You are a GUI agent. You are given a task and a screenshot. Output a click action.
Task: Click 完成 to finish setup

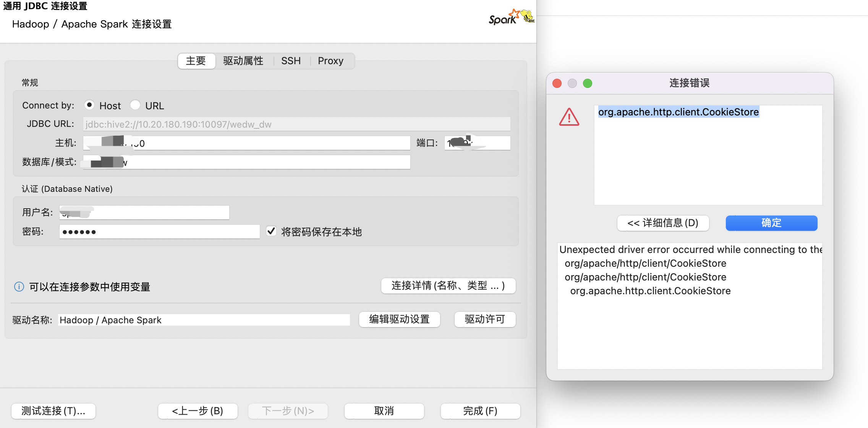tap(480, 411)
